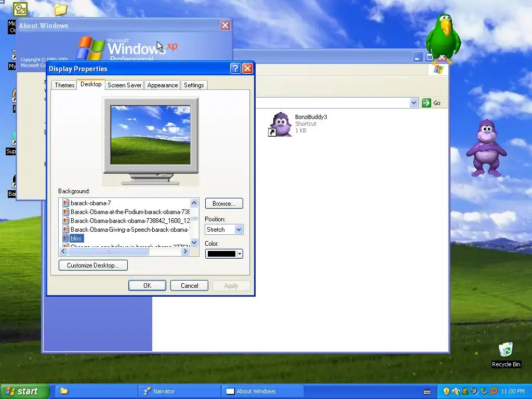The image size is (532, 399).
Task: Click Customize Desktop... button
Action: 93,265
